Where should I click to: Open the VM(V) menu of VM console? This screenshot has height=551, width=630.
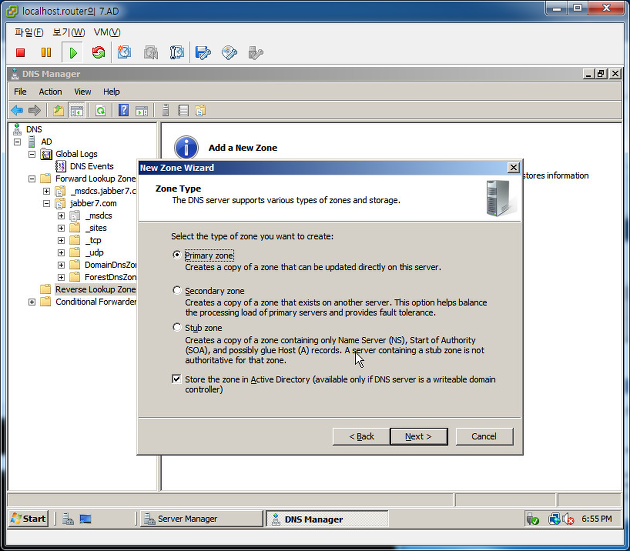point(107,32)
